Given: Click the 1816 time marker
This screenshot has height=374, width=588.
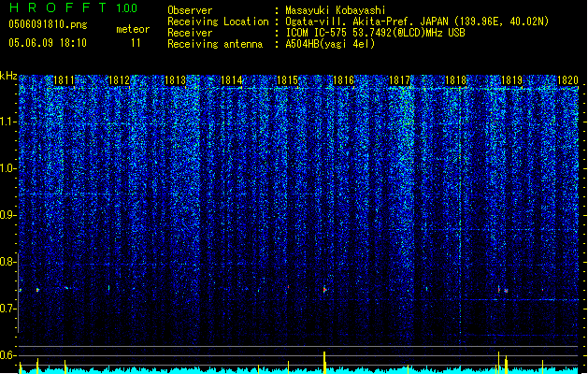Looking at the screenshot, I should (x=343, y=80).
